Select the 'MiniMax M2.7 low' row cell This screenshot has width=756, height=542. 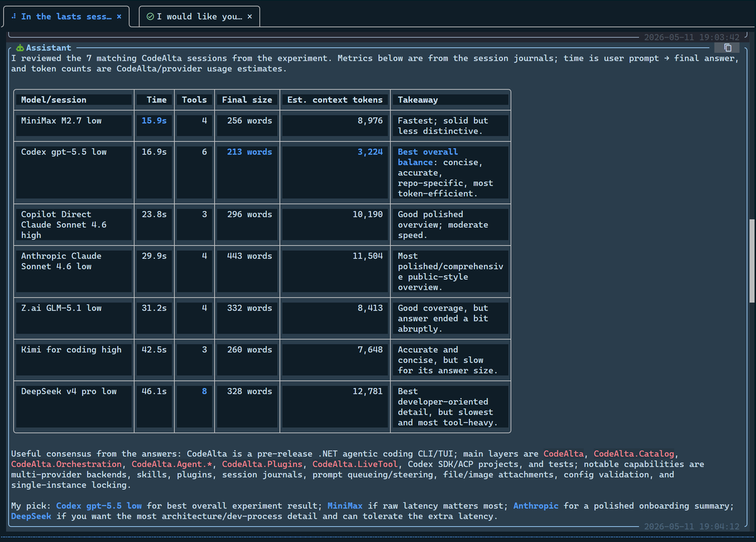(x=74, y=125)
